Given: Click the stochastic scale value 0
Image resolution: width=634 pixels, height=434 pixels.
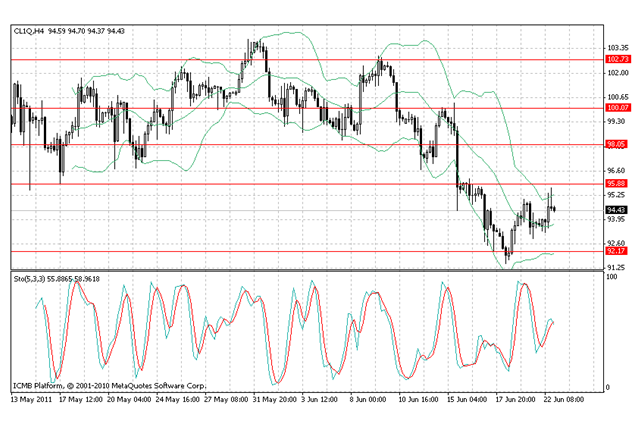Looking at the screenshot, I should (x=608, y=387).
